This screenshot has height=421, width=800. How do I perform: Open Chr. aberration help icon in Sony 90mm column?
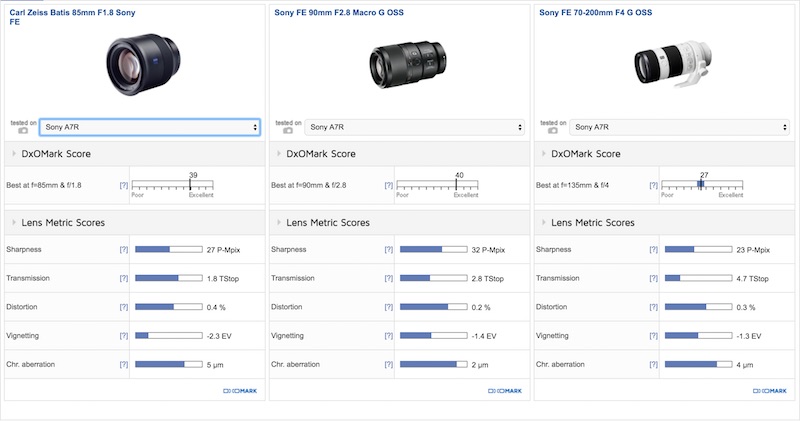(388, 364)
